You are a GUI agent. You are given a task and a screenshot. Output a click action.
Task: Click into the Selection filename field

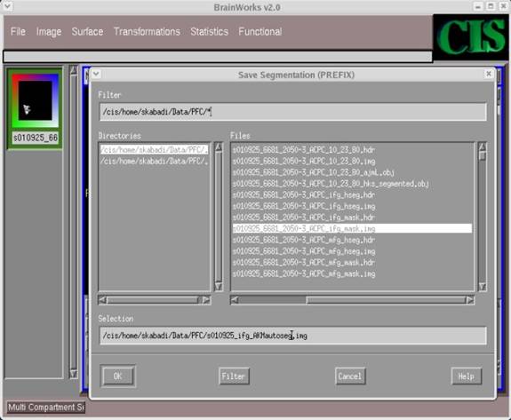pos(292,336)
